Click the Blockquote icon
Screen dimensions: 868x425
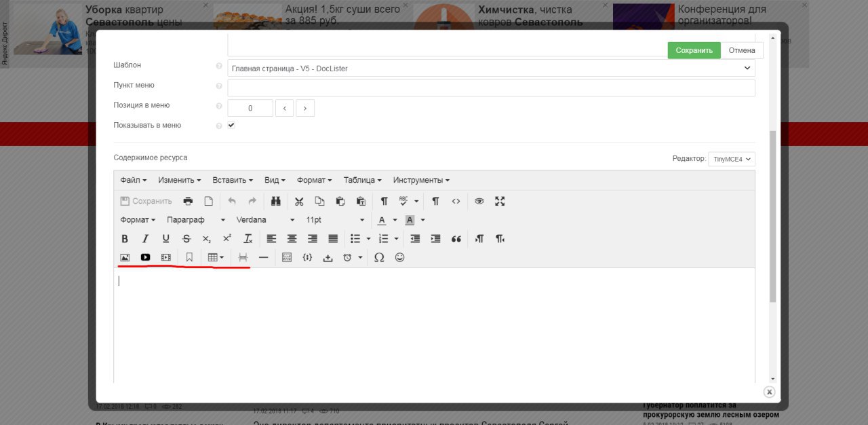(456, 238)
